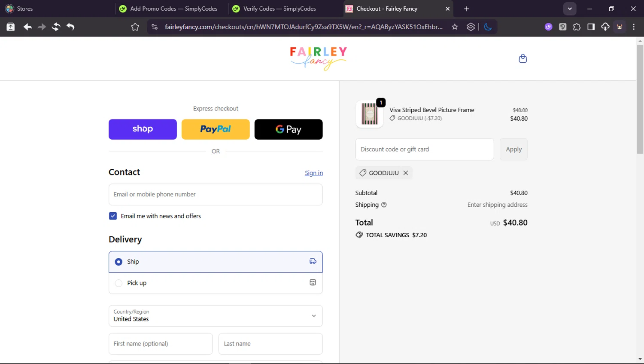Click the scrollbar down arrow
This screenshot has width=644, height=364.
(640, 359)
